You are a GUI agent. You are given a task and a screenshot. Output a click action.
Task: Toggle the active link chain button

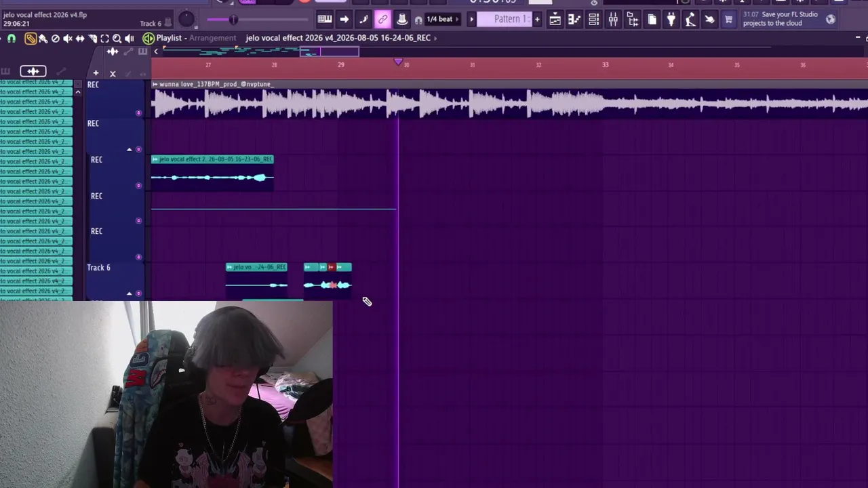(x=382, y=19)
